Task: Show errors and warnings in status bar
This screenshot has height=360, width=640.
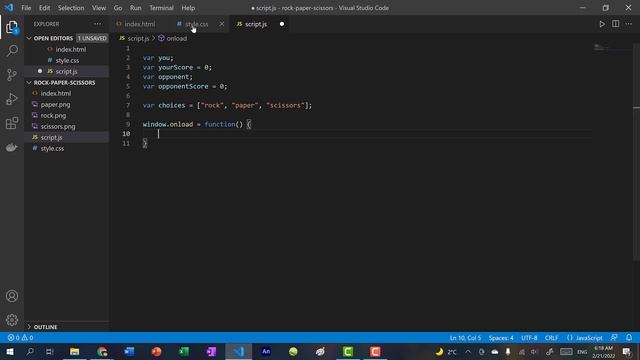Action: 20,338
